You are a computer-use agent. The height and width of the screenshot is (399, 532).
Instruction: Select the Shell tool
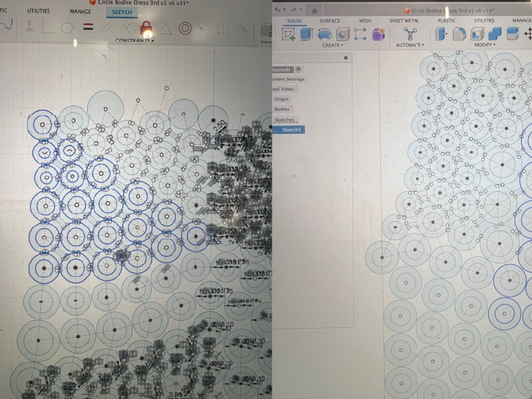[x=477, y=34]
